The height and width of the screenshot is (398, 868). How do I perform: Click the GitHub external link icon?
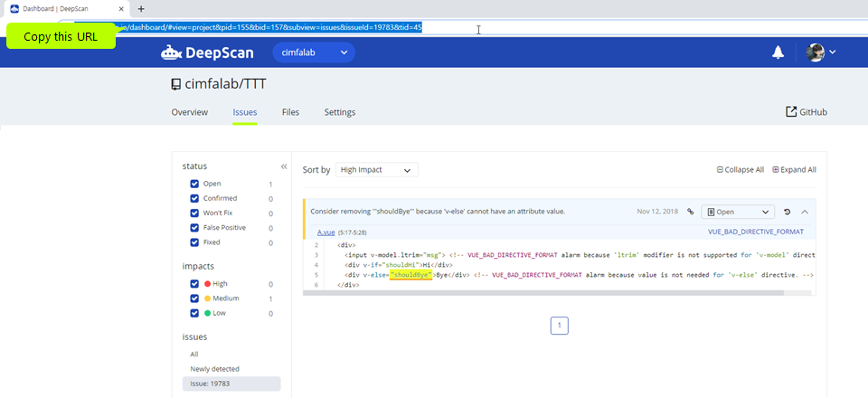(x=791, y=112)
